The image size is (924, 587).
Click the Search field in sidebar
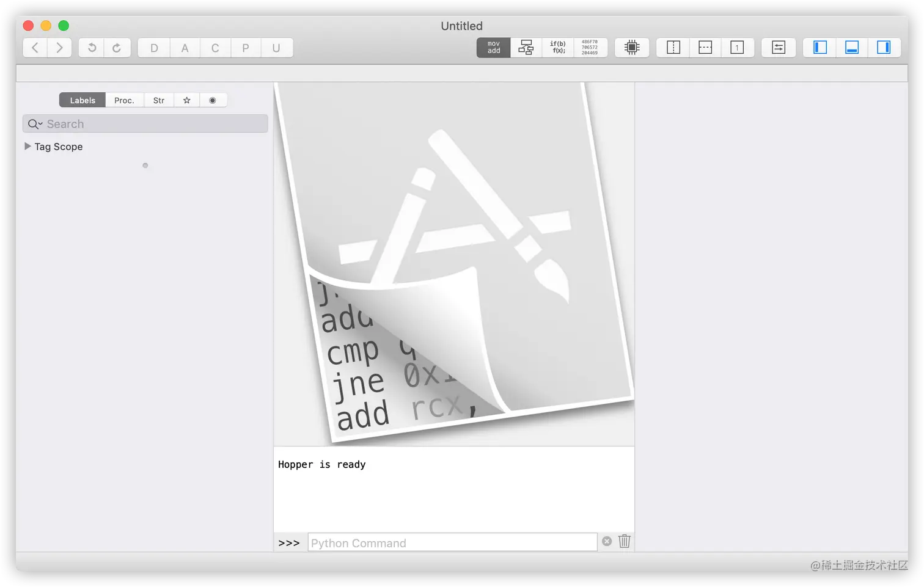[145, 124]
